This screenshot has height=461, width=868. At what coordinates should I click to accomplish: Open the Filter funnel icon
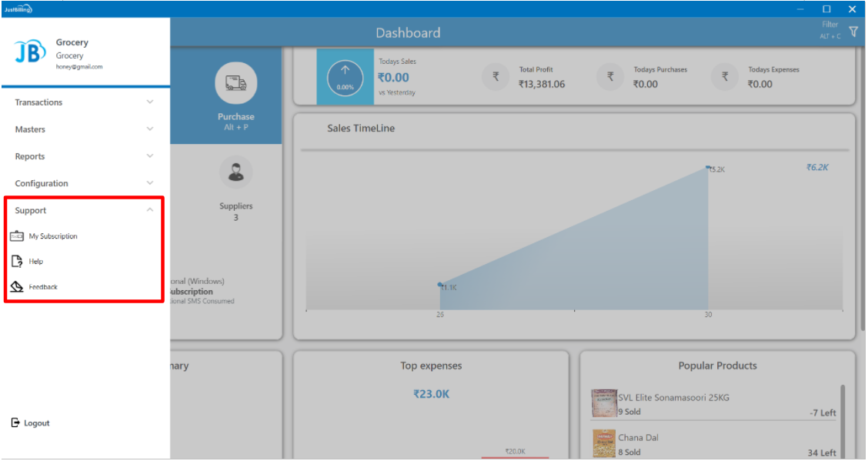point(853,32)
